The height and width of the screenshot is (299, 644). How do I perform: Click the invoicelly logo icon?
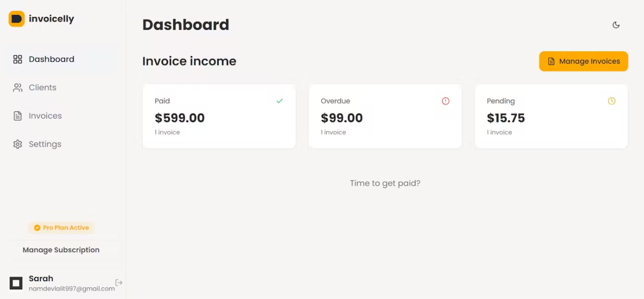click(17, 19)
